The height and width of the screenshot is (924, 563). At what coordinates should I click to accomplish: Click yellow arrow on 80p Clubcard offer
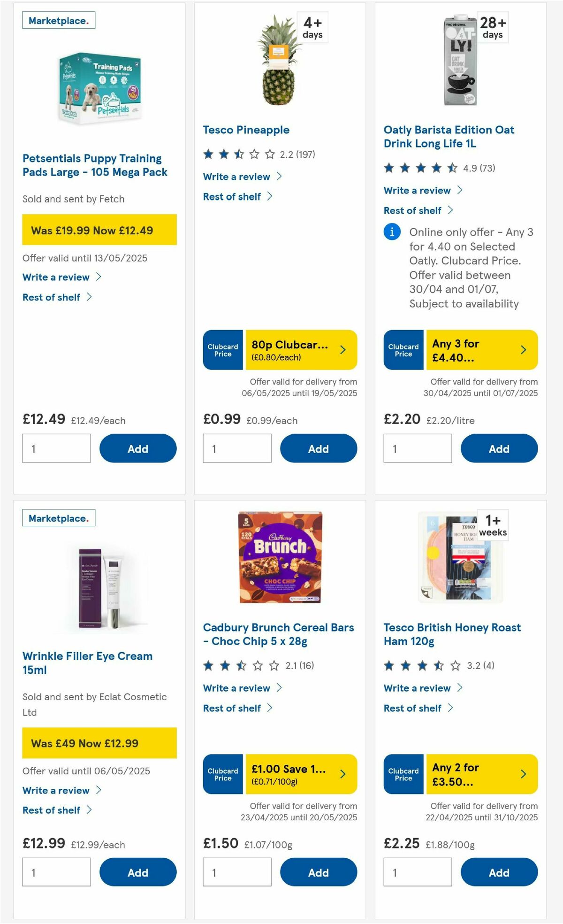(x=343, y=349)
